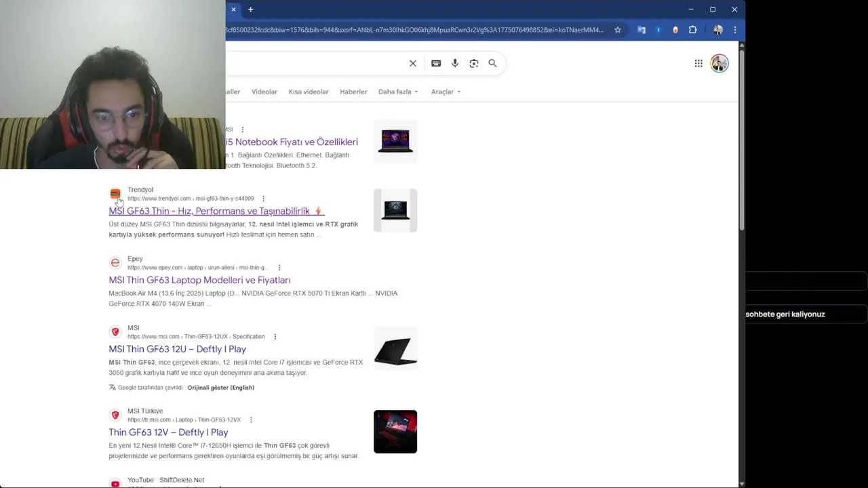Open options dots for MSI Türkiye result

tap(251, 420)
